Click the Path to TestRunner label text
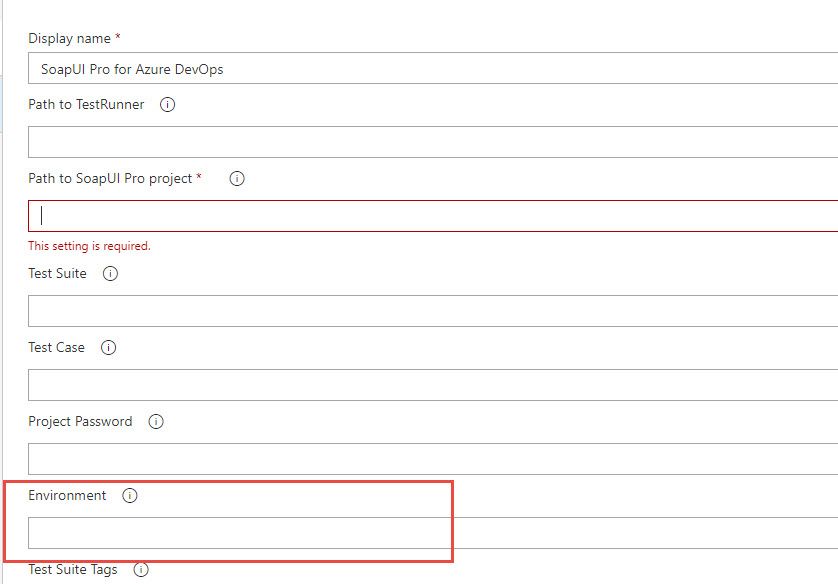The height and width of the screenshot is (584, 838). (x=86, y=105)
